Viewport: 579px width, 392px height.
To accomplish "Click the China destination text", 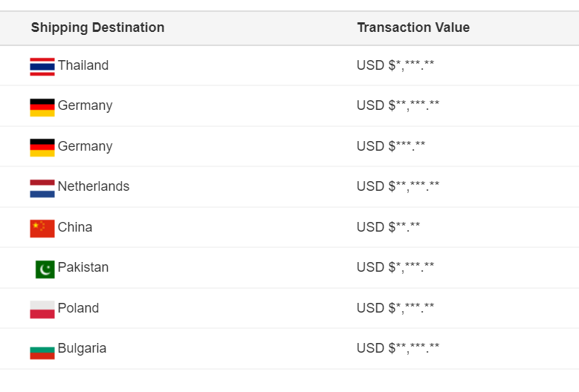I will pyautogui.click(x=75, y=226).
